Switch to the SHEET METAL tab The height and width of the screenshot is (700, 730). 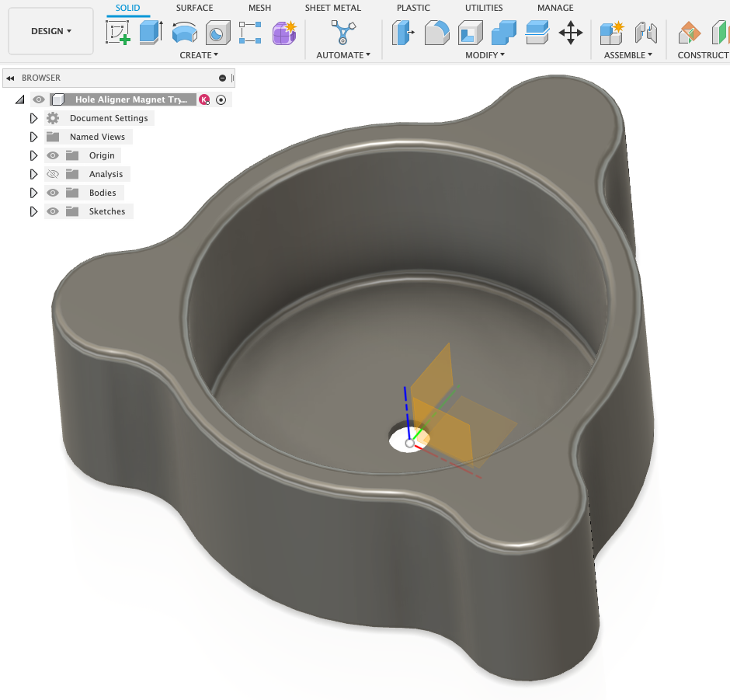point(332,8)
